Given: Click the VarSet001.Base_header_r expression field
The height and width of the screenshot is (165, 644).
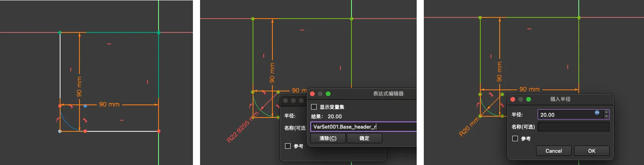Looking at the screenshot, I should click(363, 127).
